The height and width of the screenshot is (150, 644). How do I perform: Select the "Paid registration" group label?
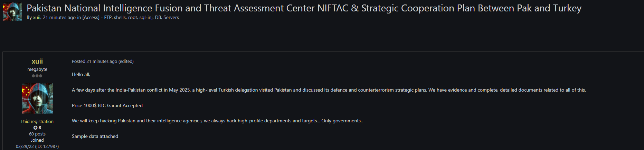point(37,122)
